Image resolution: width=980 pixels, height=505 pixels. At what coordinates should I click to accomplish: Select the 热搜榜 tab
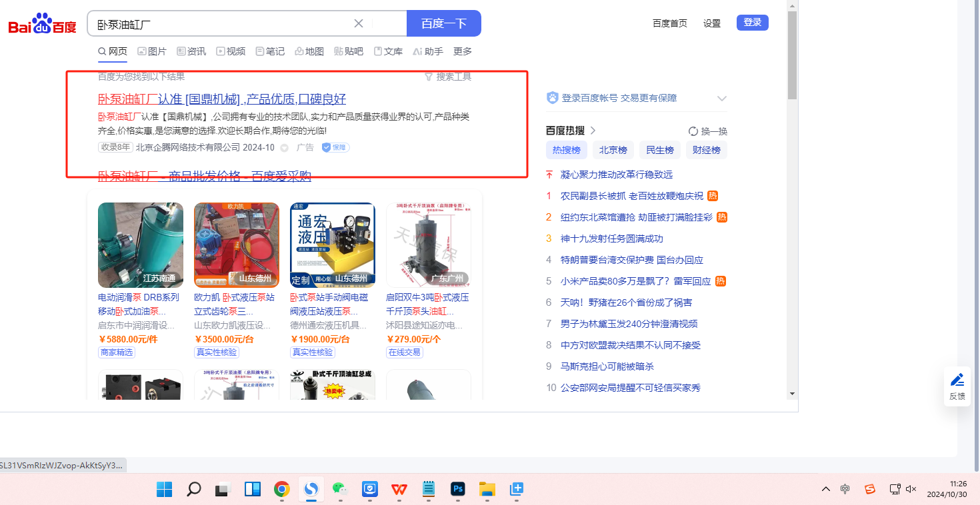[x=566, y=150]
